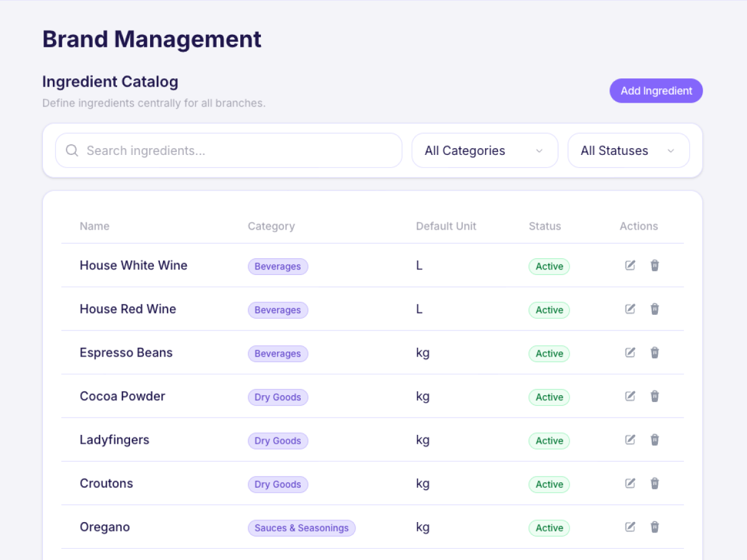This screenshot has width=747, height=560.
Task: Edit the House White Wine ingredient
Action: click(x=630, y=266)
